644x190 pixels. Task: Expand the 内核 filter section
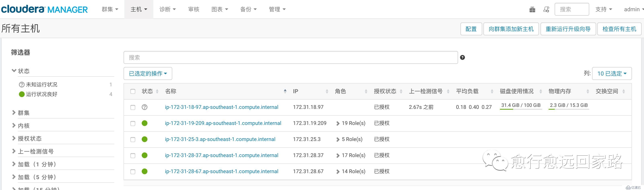(x=21, y=126)
